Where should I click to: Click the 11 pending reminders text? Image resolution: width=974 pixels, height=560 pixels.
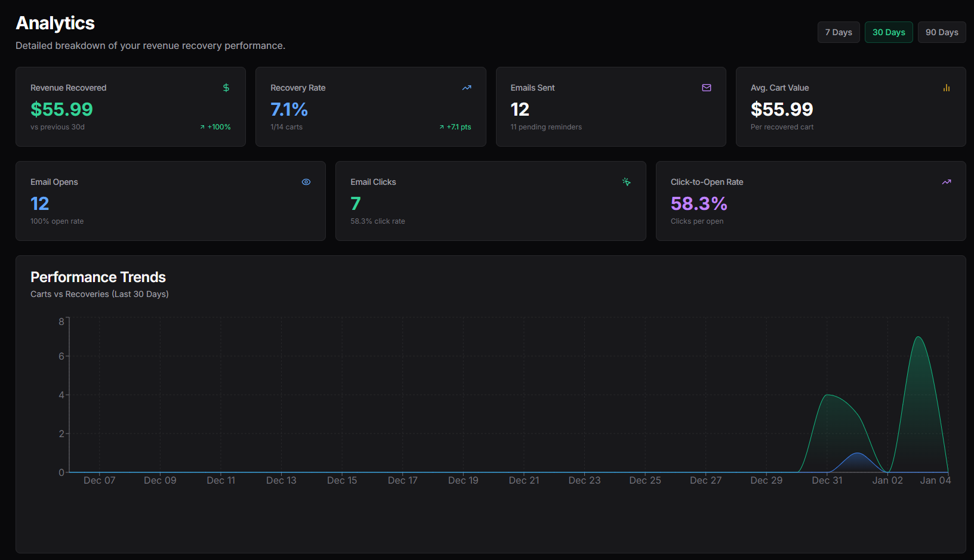click(x=546, y=126)
